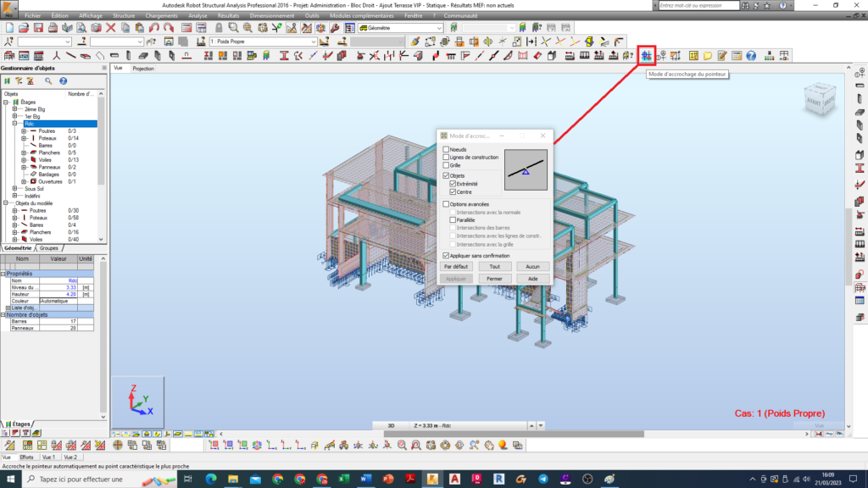
Task: Enable the Noeuds checkbox
Action: click(447, 149)
